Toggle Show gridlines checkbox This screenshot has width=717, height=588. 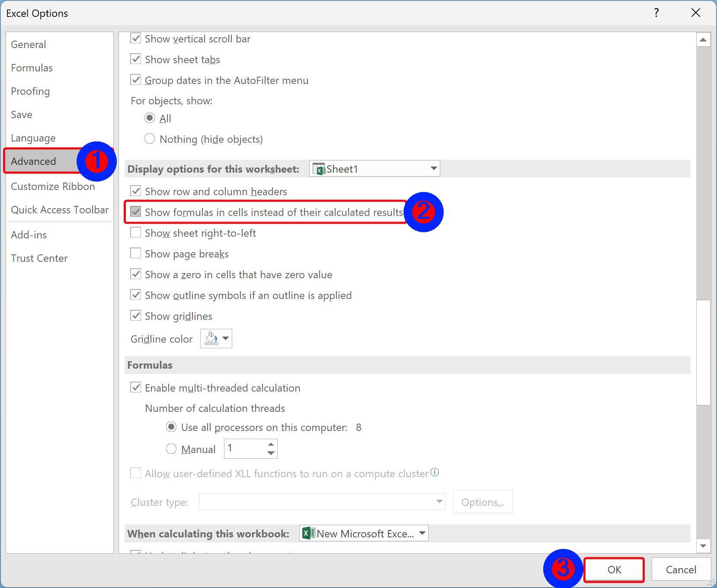pyautogui.click(x=136, y=315)
